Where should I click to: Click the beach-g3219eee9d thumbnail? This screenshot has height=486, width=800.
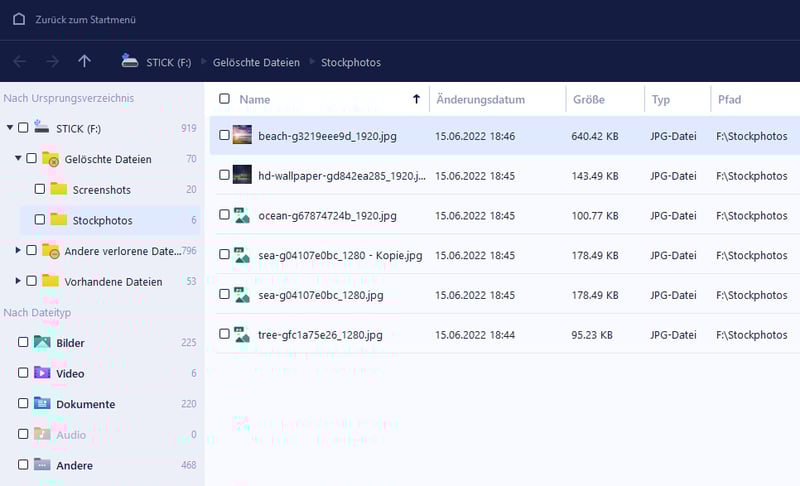242,136
